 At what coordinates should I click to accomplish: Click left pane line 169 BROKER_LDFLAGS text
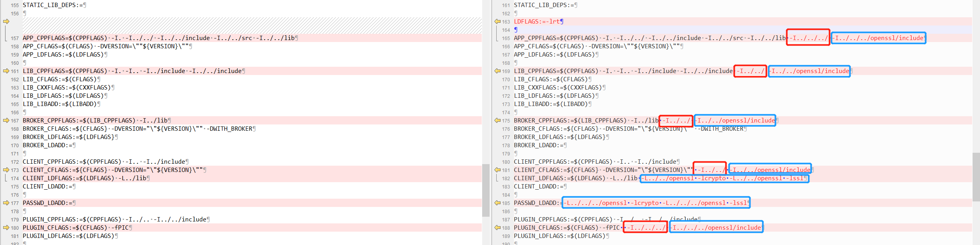click(x=70, y=137)
